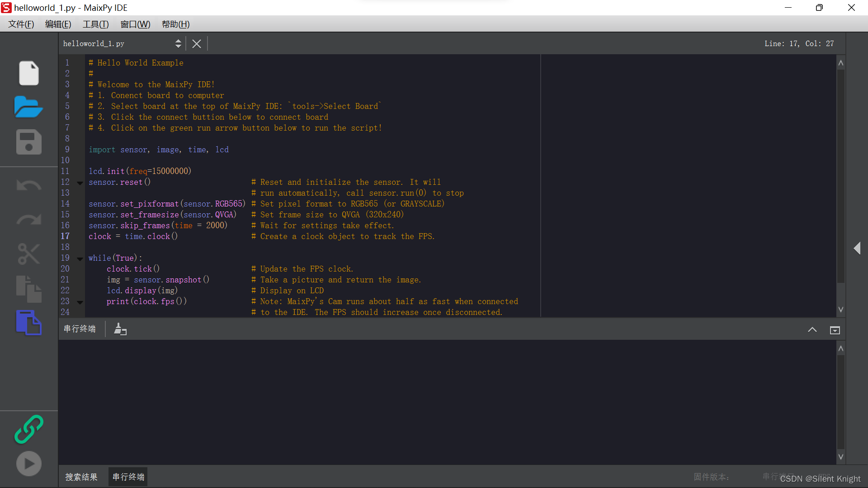Open the 工具(T) menu
Viewport: 868px width, 488px height.
(x=96, y=24)
